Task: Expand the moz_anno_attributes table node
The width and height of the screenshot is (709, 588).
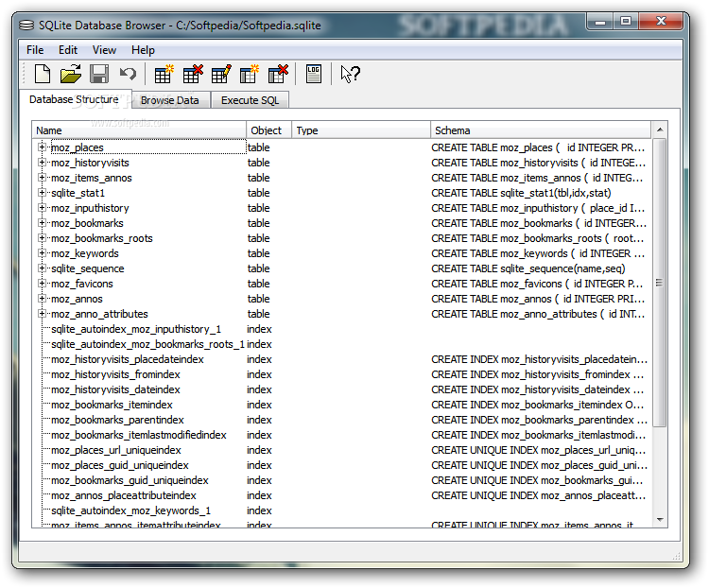Action: tap(42, 314)
